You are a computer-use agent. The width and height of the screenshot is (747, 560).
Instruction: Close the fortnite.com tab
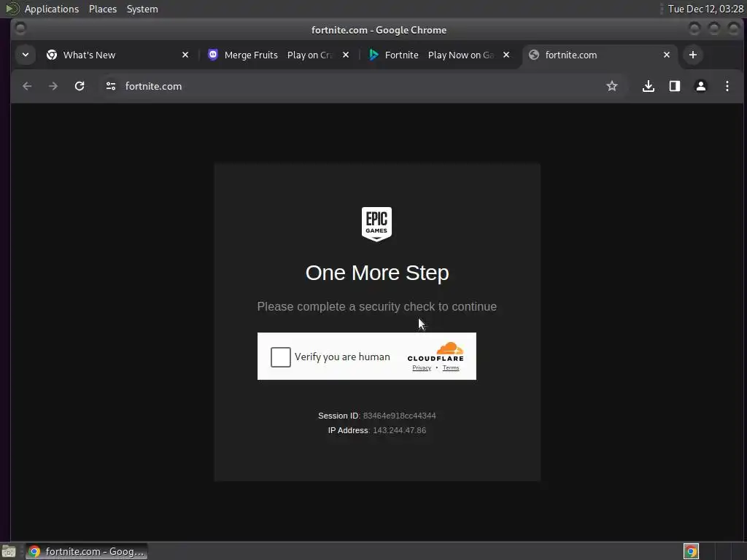667,55
